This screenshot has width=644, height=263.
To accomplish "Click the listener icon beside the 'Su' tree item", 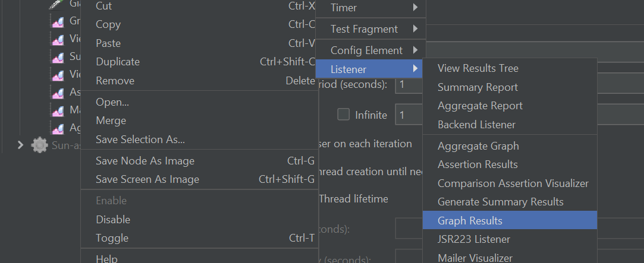I will (x=58, y=58).
